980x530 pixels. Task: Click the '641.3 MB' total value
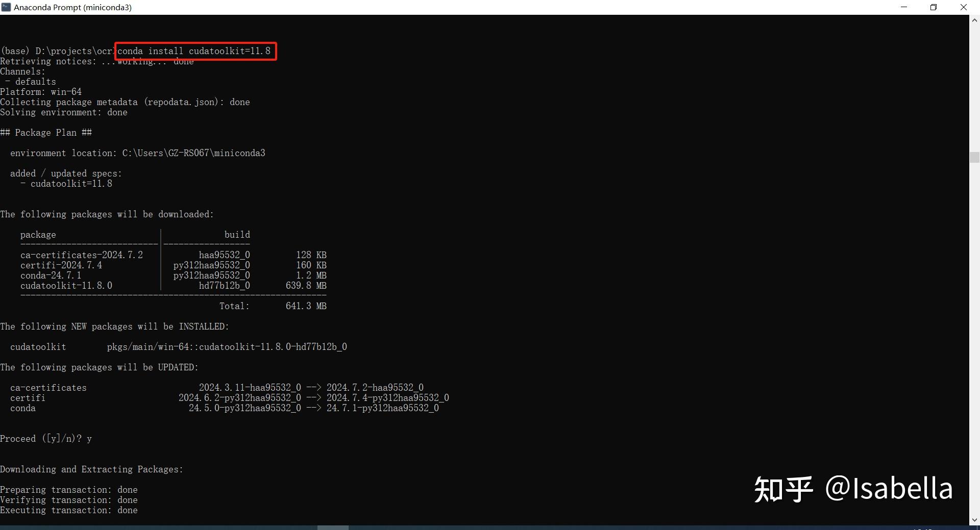[x=306, y=306]
